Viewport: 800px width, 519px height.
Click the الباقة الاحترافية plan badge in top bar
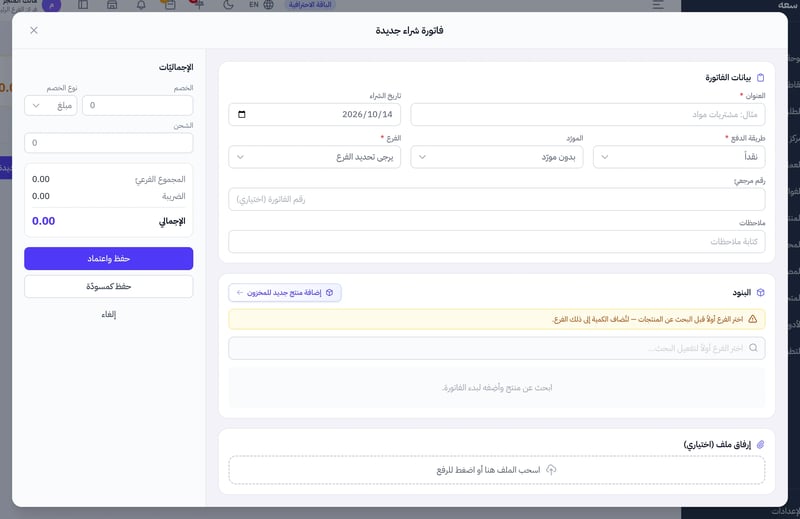coord(310,5)
